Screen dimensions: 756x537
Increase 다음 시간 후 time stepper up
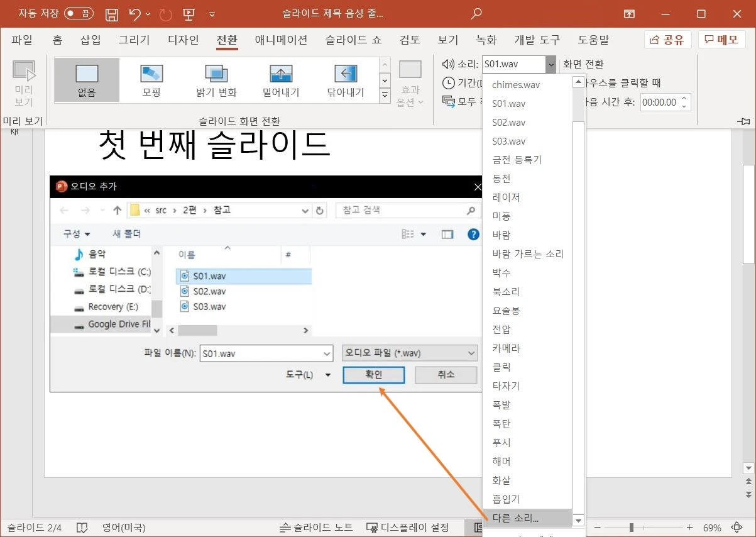coord(684,98)
